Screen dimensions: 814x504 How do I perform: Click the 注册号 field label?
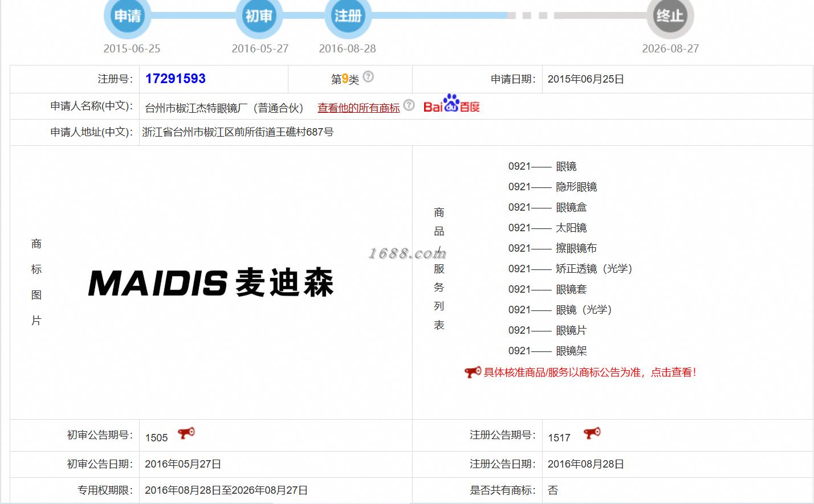tap(117, 79)
